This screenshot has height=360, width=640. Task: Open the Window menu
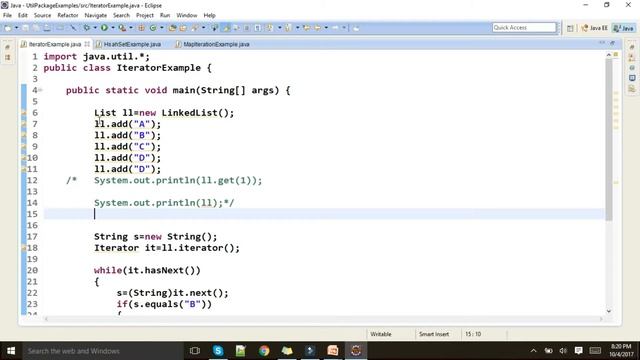coord(187,15)
